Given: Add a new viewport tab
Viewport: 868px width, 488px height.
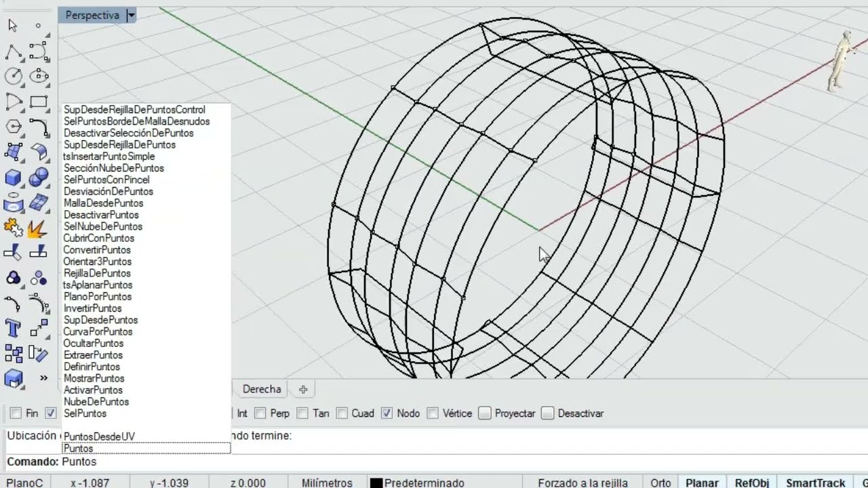Looking at the screenshot, I should 303,389.
